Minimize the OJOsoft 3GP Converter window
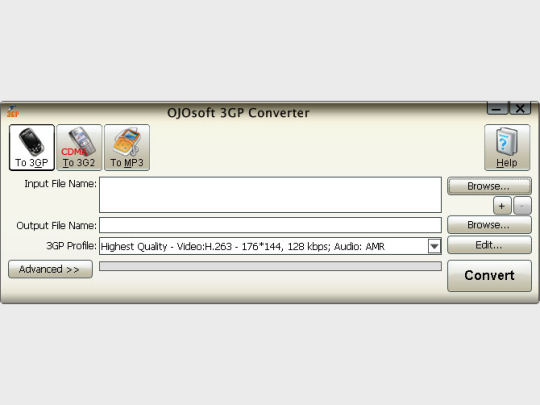 tap(497, 108)
